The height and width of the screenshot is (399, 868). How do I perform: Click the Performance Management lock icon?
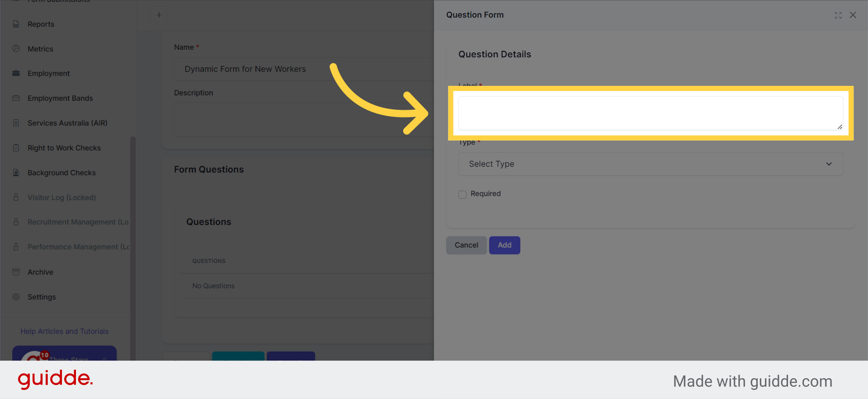pos(16,247)
